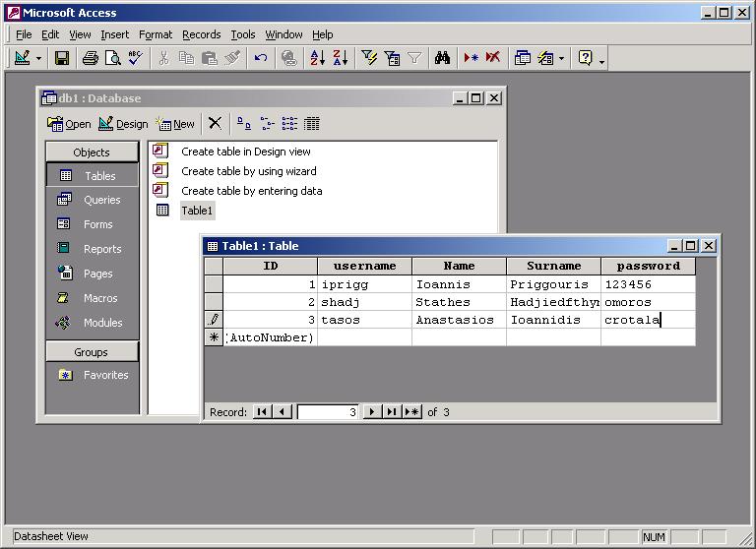Click the Undo arrow icon
The width and height of the screenshot is (756, 549).
pyautogui.click(x=260, y=58)
